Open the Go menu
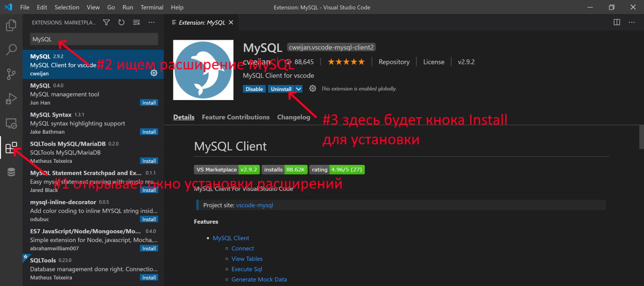Viewport: 644px width, 286px height. (x=111, y=7)
